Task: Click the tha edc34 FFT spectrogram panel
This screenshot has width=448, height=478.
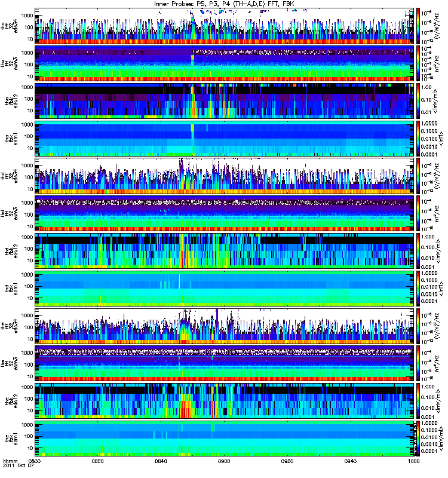Action: [225, 26]
